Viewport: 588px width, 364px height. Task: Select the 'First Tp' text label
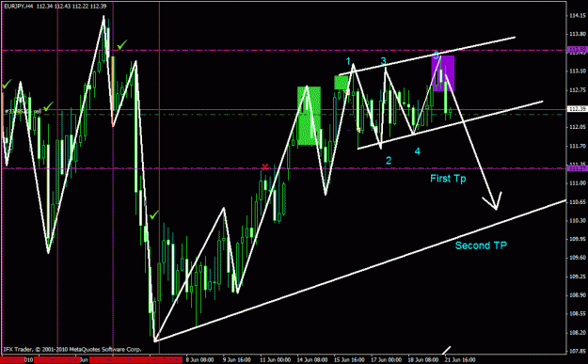coord(448,179)
